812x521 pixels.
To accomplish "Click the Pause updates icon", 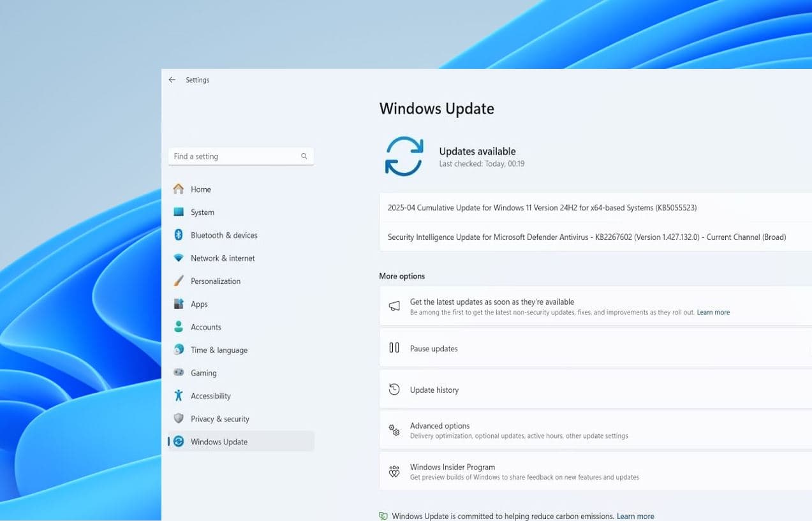I will 394,348.
